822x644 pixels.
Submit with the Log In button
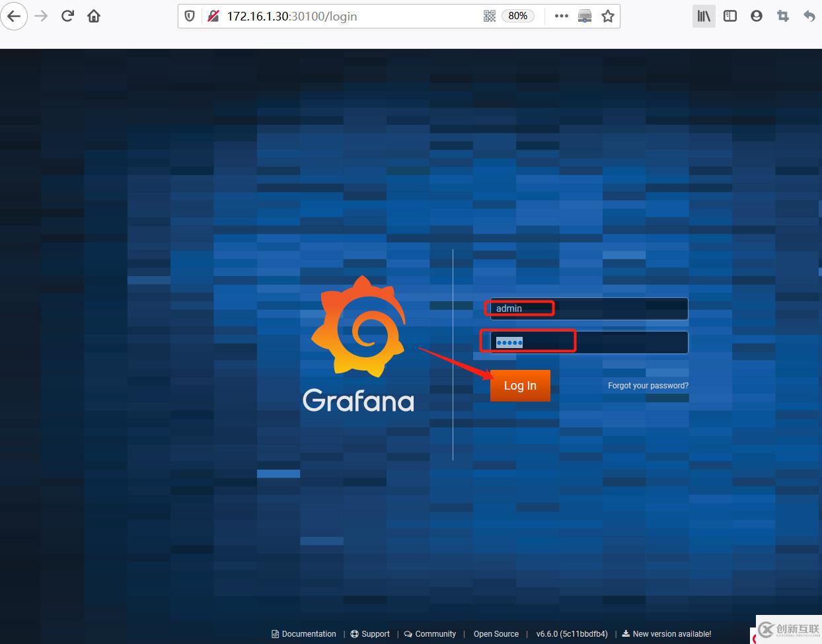(x=520, y=386)
